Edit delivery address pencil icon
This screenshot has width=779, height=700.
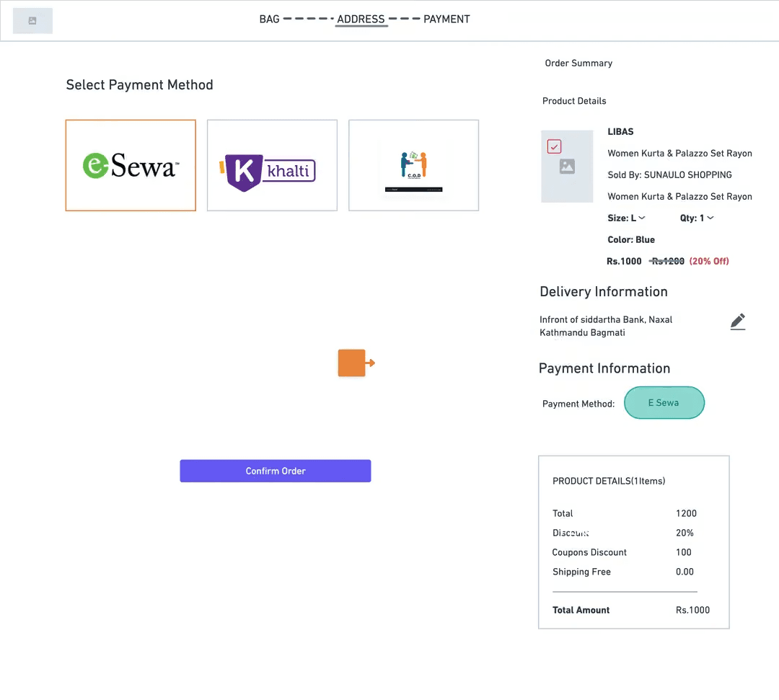coord(738,322)
